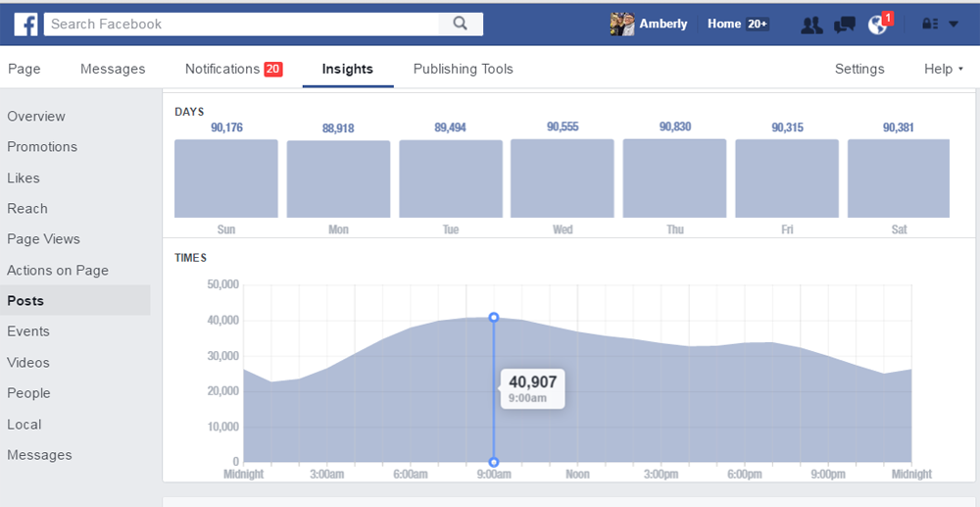Click the 9:00am marker on Times chart
Image resolution: width=980 pixels, height=507 pixels.
[x=494, y=318]
